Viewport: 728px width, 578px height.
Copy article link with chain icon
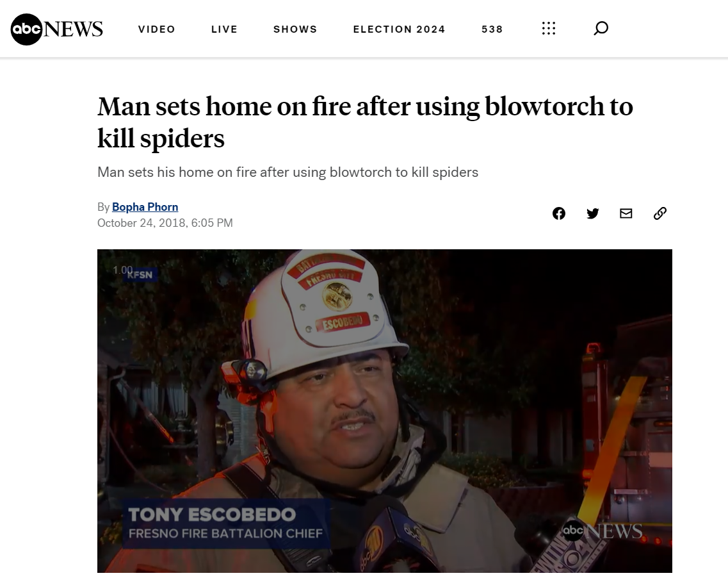[659, 213]
